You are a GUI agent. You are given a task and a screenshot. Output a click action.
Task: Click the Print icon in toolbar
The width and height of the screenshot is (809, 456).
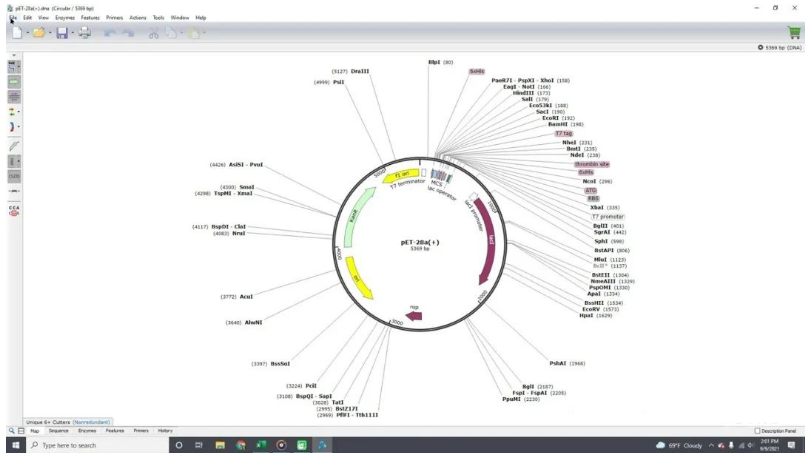pos(85,33)
